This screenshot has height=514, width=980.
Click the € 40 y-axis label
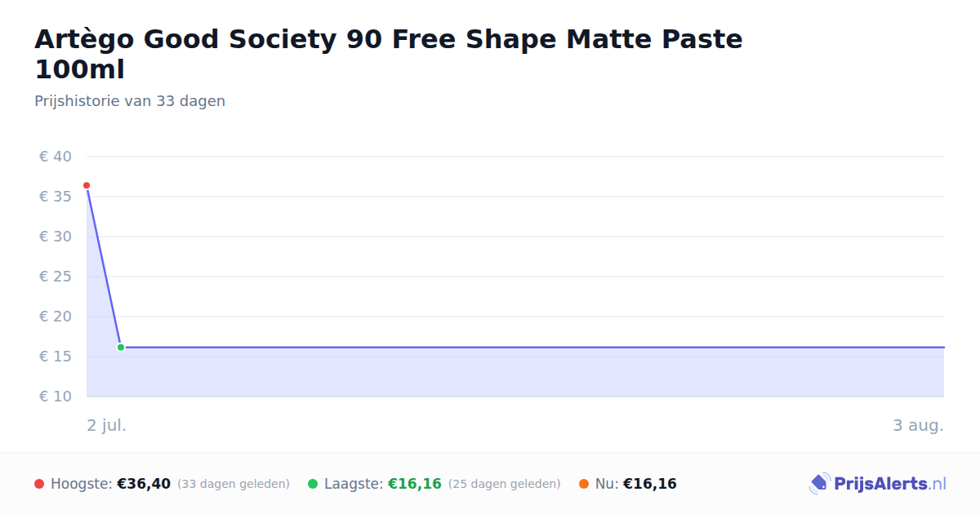pos(56,157)
